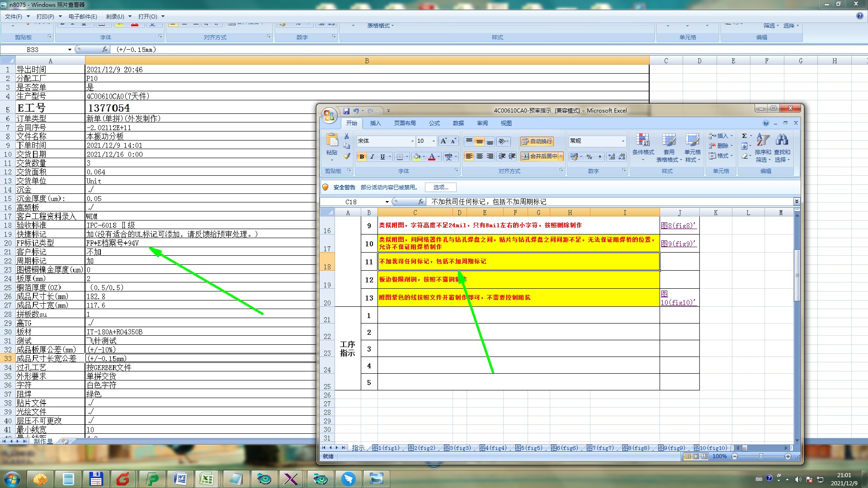Image resolution: width=868 pixels, height=488 pixels.
Task: Open the C18 name box dropdown
Action: pos(387,202)
